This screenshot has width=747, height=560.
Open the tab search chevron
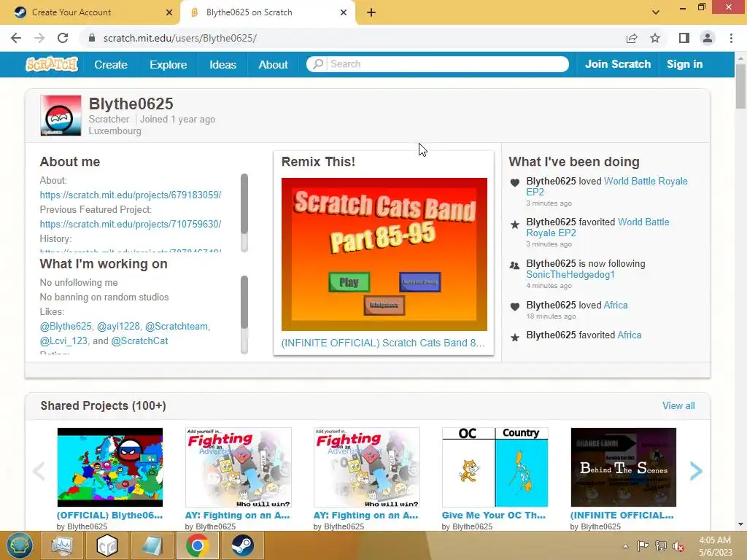(x=656, y=12)
